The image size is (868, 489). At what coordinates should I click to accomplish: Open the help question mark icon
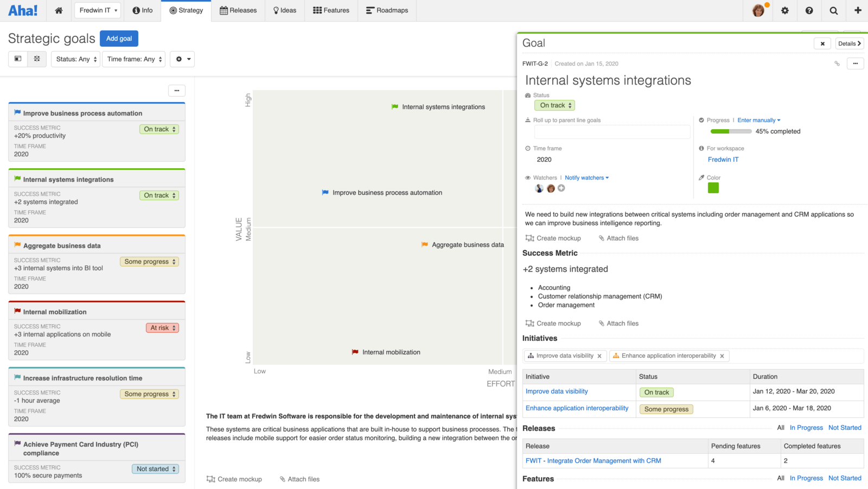point(809,10)
